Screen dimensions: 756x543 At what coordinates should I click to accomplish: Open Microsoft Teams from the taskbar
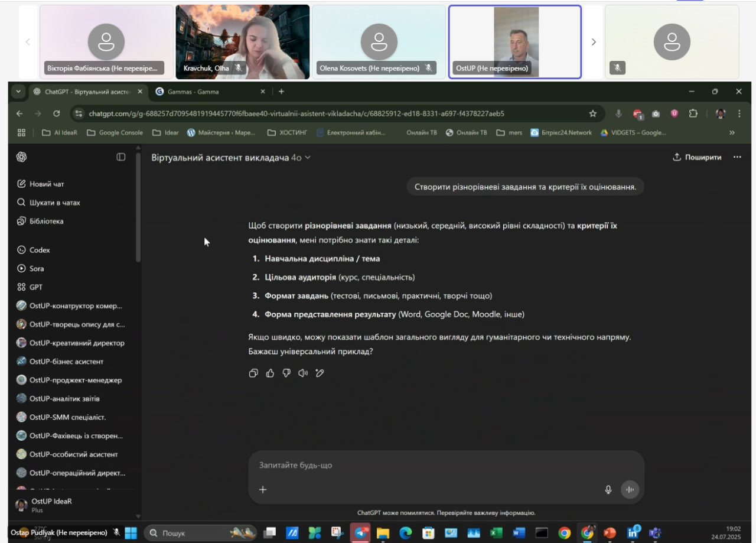point(655,533)
